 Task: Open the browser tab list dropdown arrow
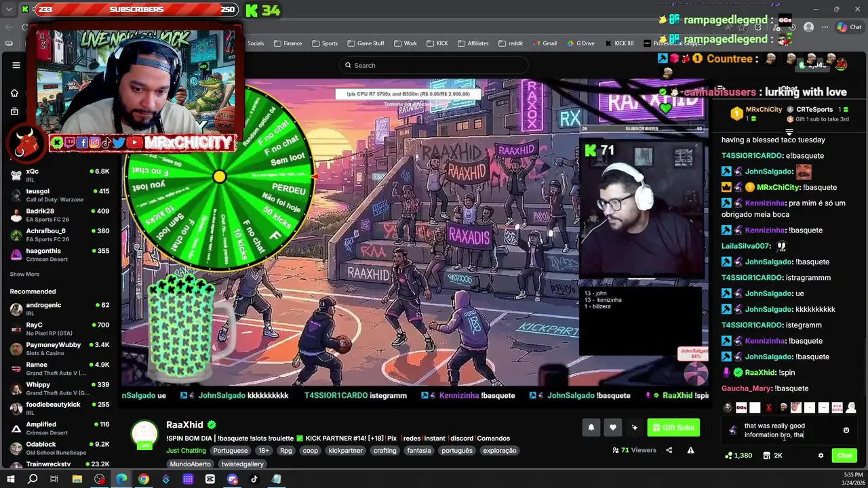pyautogui.click(x=9, y=9)
